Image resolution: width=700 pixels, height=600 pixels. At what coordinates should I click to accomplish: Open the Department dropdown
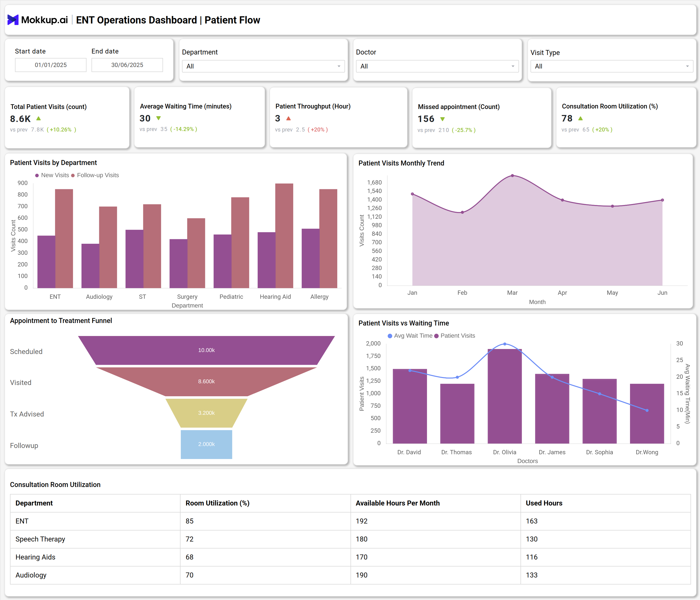[x=263, y=66]
